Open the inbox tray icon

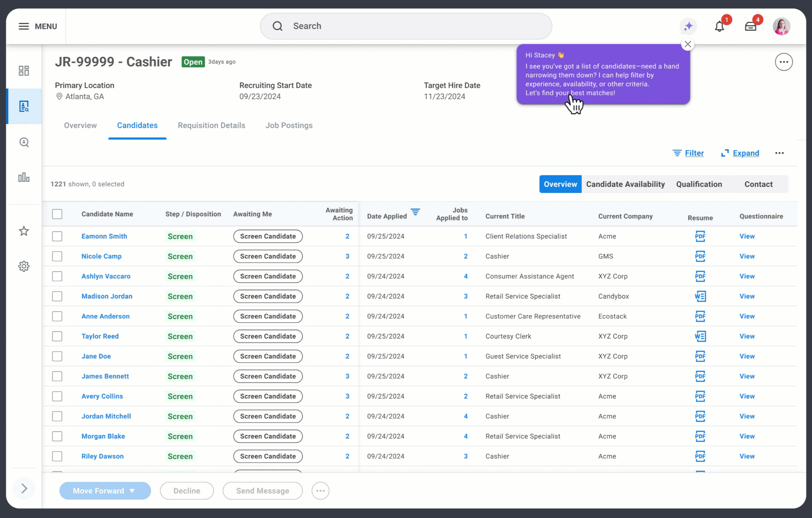750,26
